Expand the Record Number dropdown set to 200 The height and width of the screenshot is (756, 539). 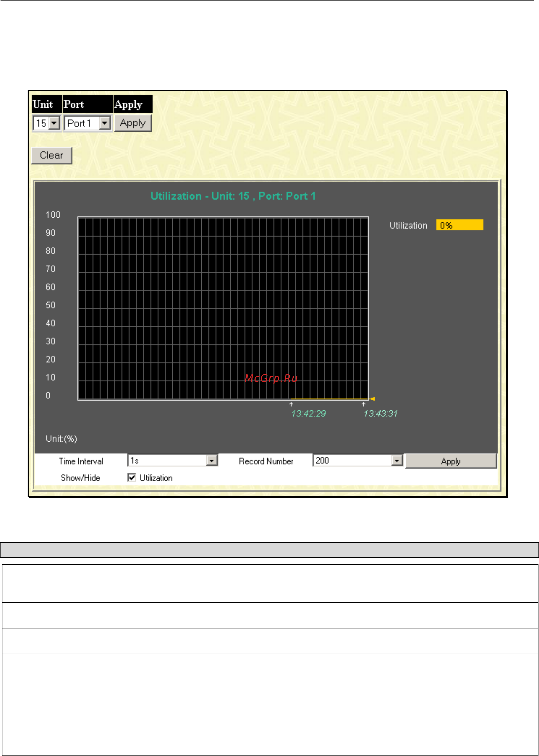358,460
